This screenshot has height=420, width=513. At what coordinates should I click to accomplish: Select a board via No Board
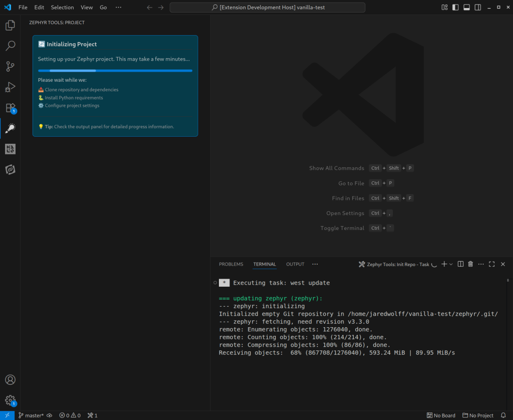441,415
